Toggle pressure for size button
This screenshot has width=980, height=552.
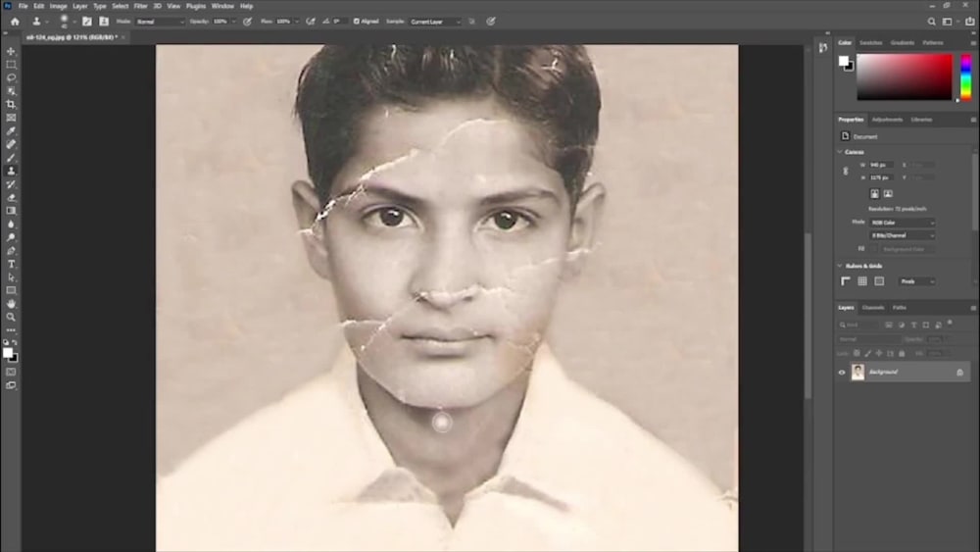(491, 22)
